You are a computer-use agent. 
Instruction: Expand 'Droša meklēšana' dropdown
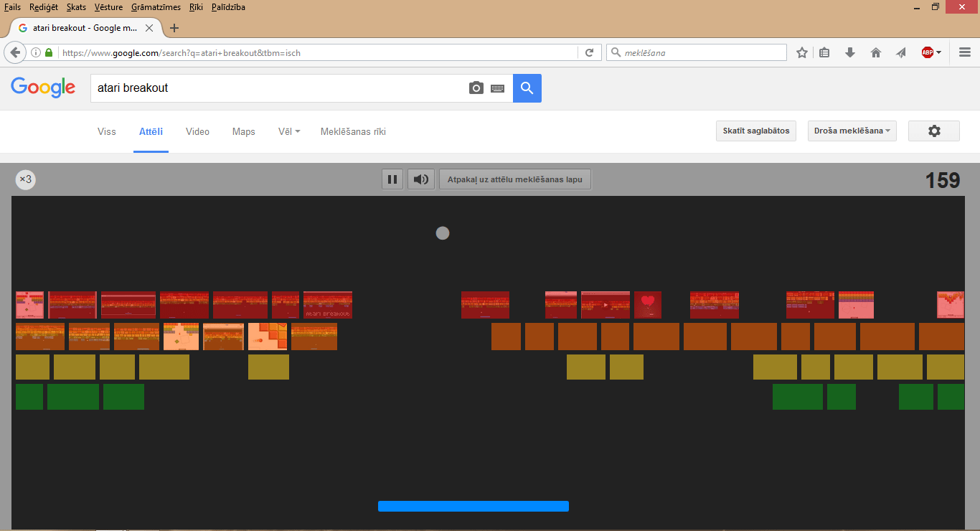click(852, 131)
